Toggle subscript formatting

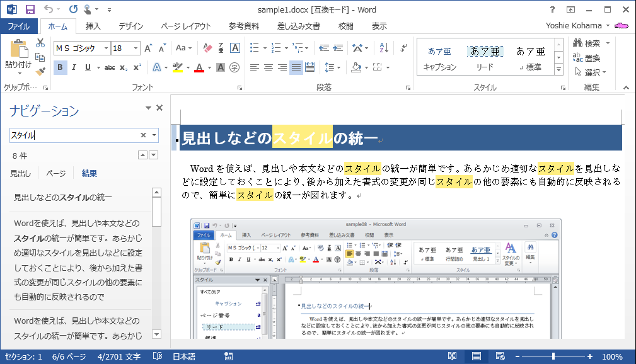[x=124, y=67]
